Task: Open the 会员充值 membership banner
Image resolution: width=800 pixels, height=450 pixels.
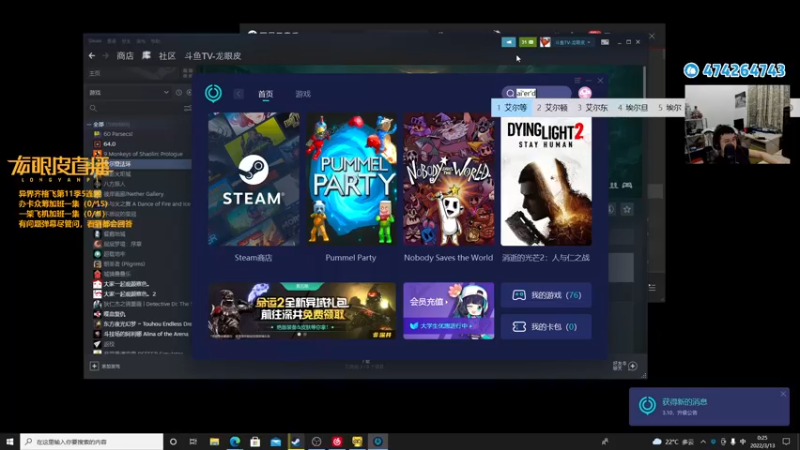Action: [448, 311]
